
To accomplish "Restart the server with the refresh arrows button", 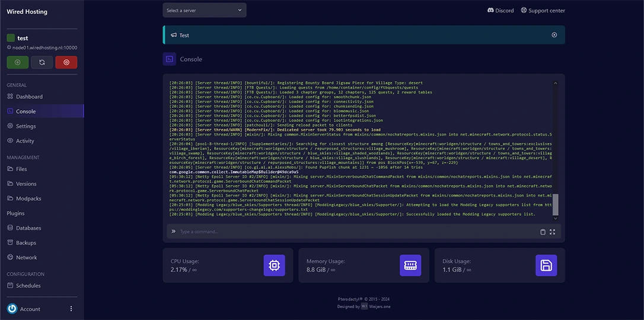I will tap(42, 62).
